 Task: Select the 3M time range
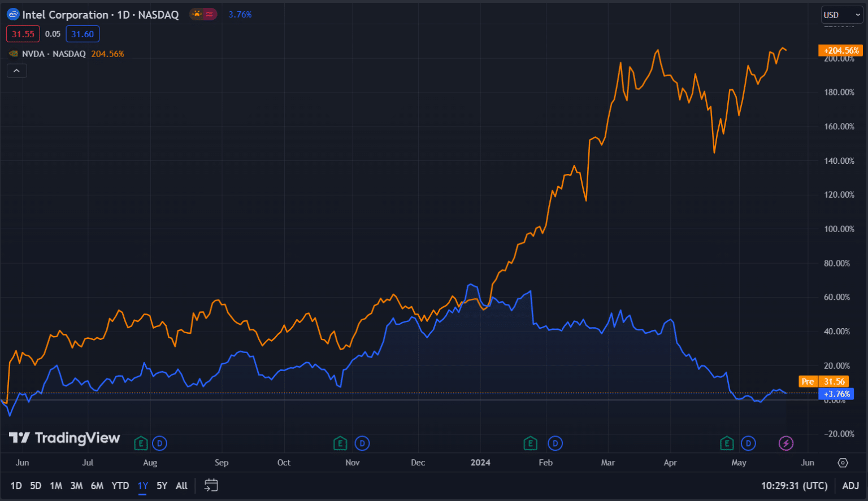pos(76,486)
